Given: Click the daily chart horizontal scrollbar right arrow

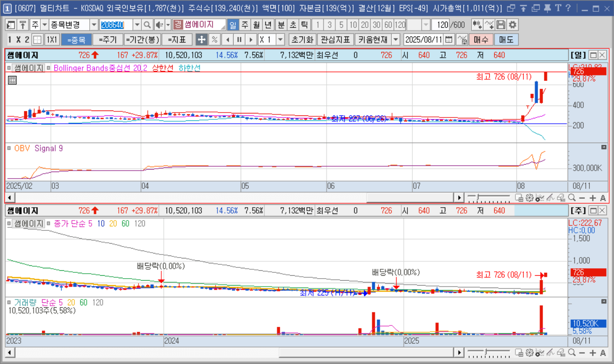Looking at the screenshot, I should click(459, 198).
